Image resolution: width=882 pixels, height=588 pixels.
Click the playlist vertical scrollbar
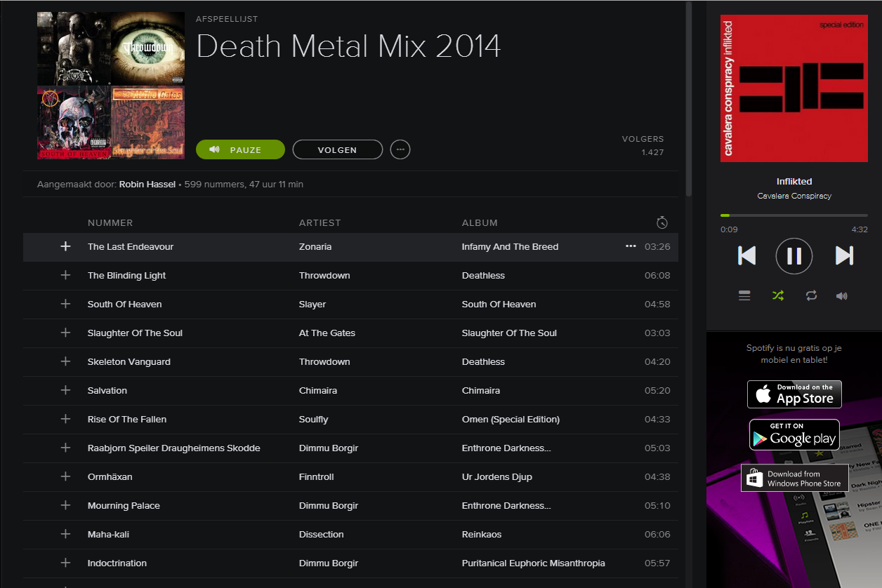(689, 98)
